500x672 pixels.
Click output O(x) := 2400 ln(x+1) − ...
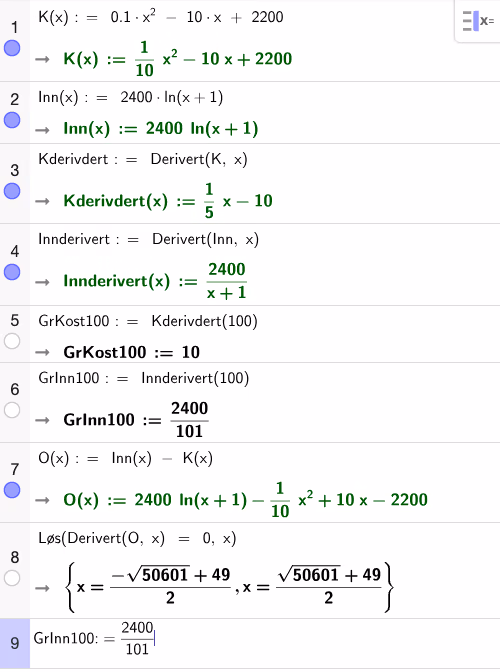click(x=246, y=500)
